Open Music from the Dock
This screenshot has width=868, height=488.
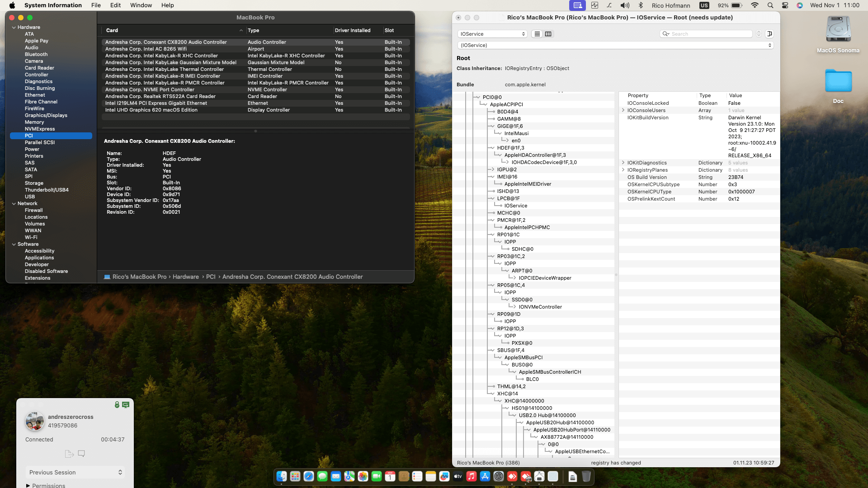point(472,476)
